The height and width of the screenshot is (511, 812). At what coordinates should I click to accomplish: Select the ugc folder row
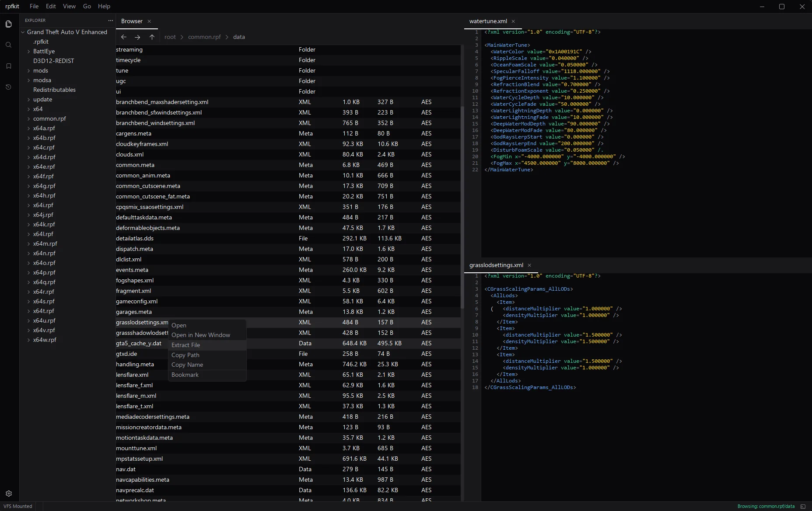click(x=288, y=81)
